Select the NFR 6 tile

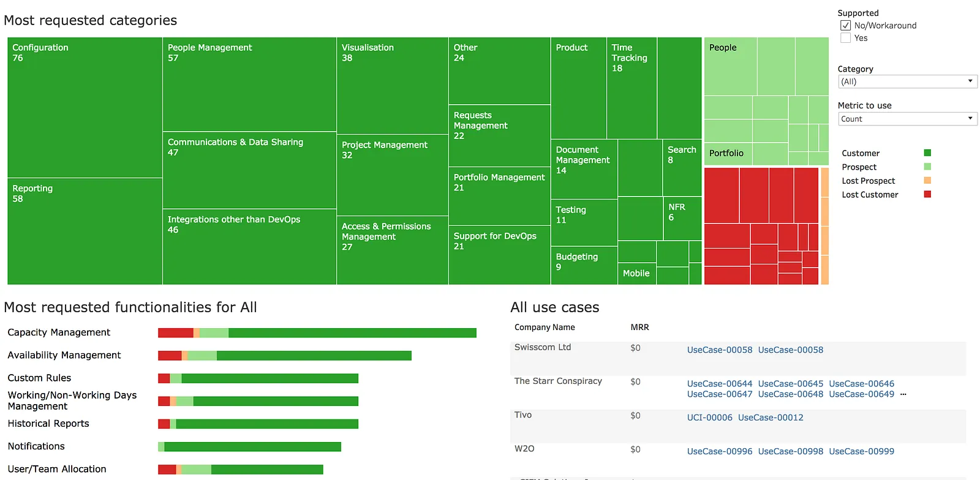(x=682, y=218)
